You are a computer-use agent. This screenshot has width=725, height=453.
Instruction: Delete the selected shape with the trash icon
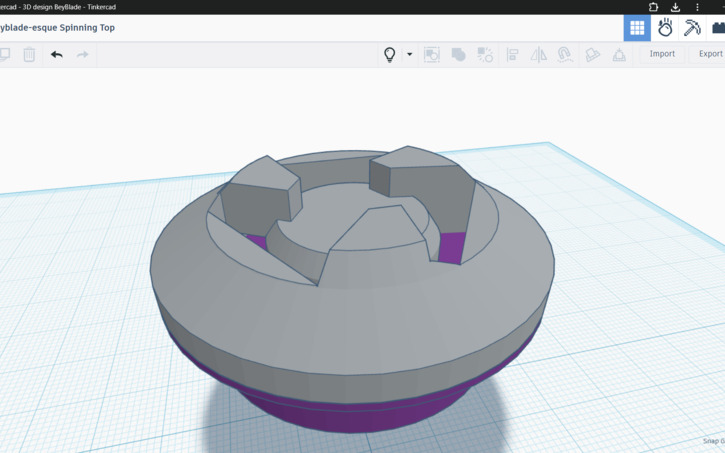[x=29, y=55]
